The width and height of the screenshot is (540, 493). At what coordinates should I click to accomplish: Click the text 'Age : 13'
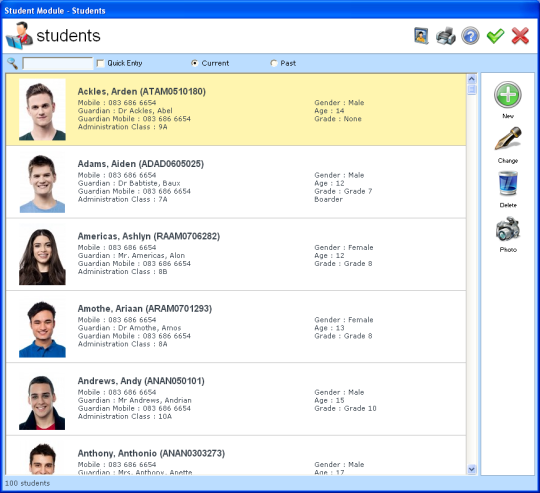[x=329, y=328]
